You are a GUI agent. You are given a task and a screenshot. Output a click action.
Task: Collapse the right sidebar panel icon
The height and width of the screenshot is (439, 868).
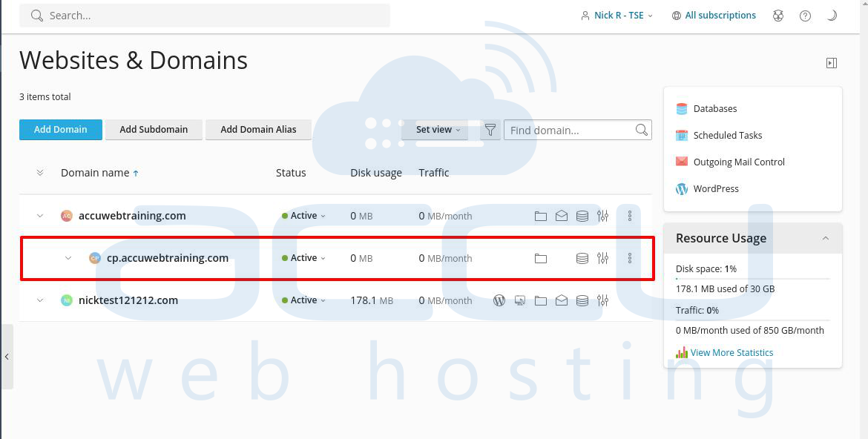pos(832,63)
